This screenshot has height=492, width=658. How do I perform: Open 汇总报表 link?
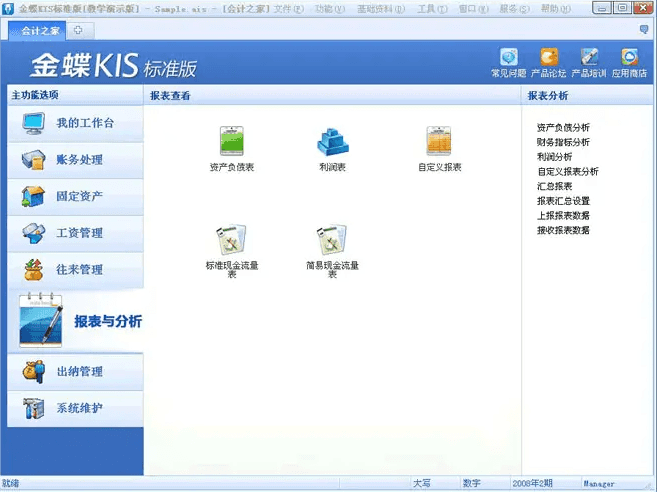554,186
